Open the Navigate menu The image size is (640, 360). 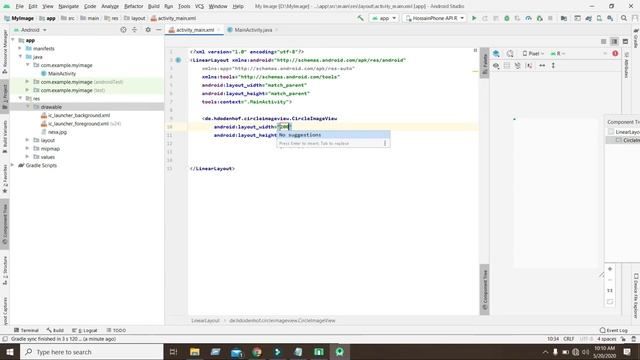[x=68, y=6]
